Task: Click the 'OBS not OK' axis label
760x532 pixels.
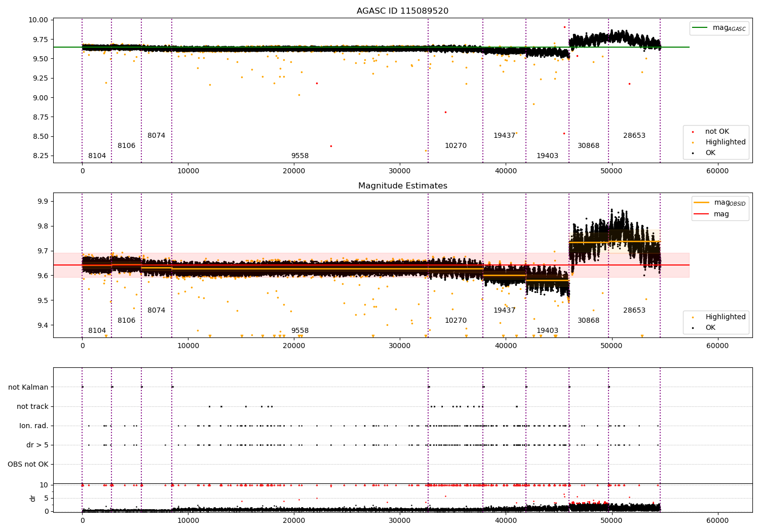Action: [28, 465]
